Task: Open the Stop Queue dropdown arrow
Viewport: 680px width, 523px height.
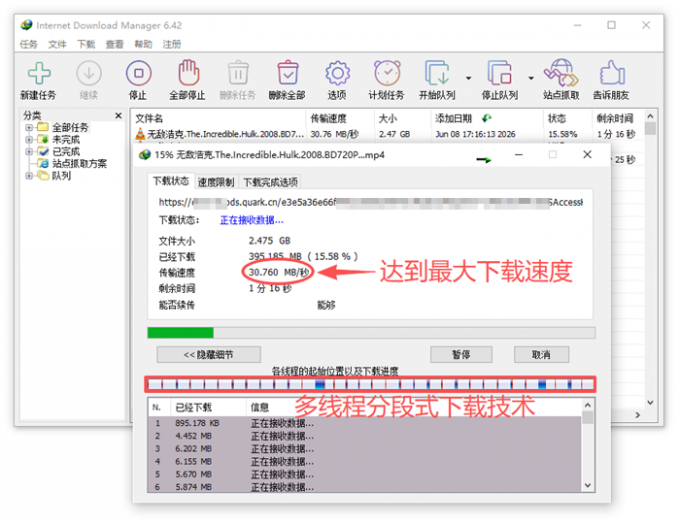Action: pyautogui.click(x=531, y=78)
